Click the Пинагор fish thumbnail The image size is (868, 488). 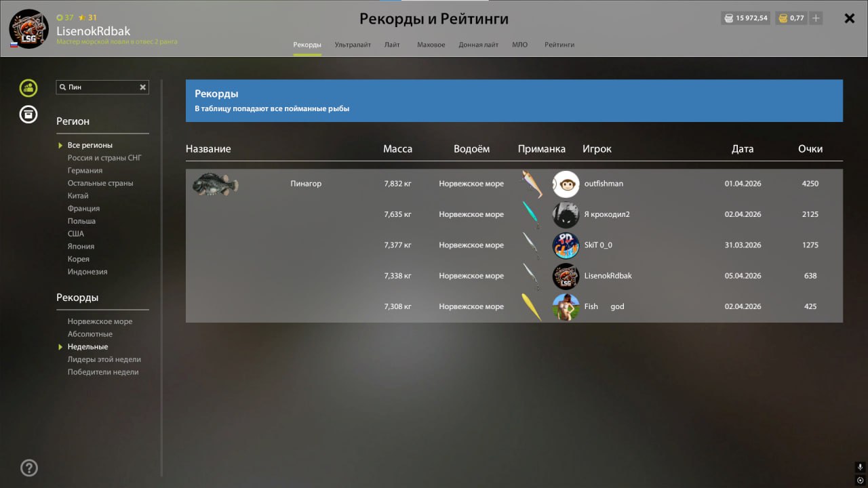click(x=215, y=184)
